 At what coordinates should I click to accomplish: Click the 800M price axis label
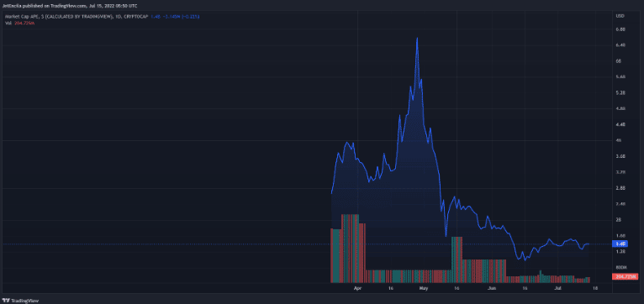tap(620, 268)
